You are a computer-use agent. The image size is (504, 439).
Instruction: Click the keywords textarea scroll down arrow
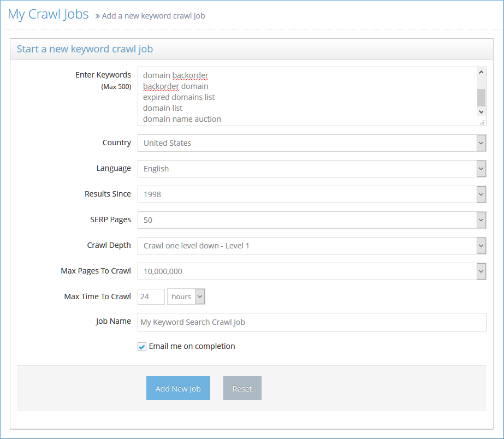(x=481, y=112)
